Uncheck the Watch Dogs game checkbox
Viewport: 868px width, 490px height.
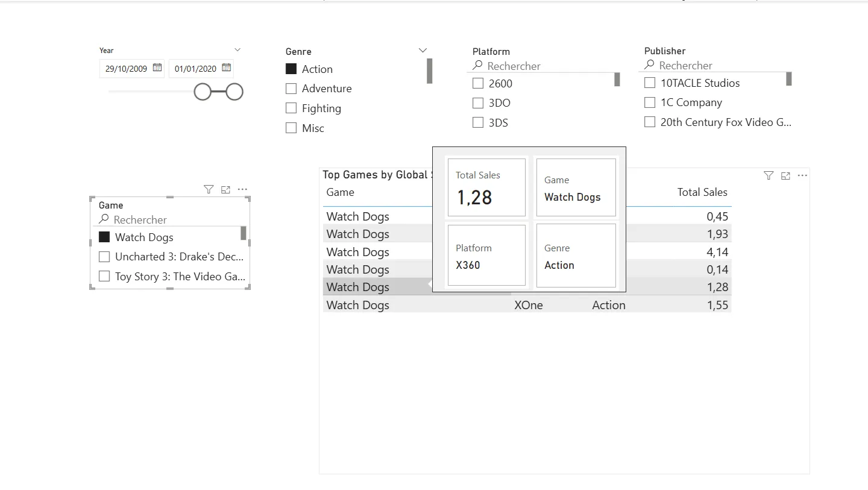104,237
